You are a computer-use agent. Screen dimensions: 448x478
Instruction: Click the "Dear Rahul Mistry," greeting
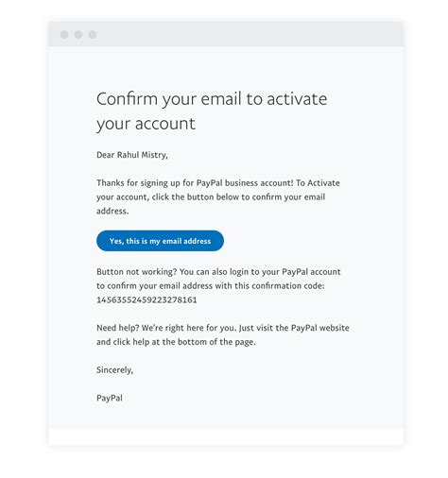tap(132, 155)
